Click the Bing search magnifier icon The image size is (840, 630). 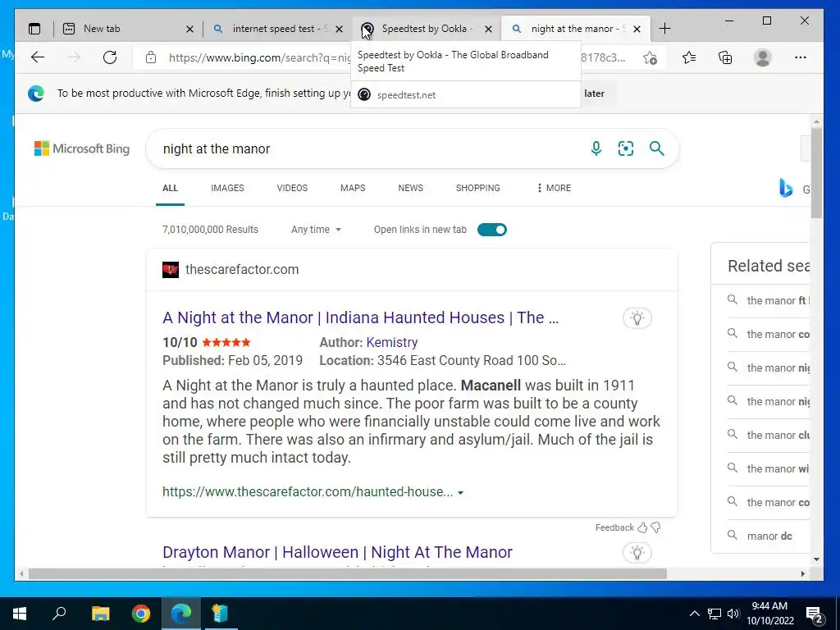pos(657,148)
